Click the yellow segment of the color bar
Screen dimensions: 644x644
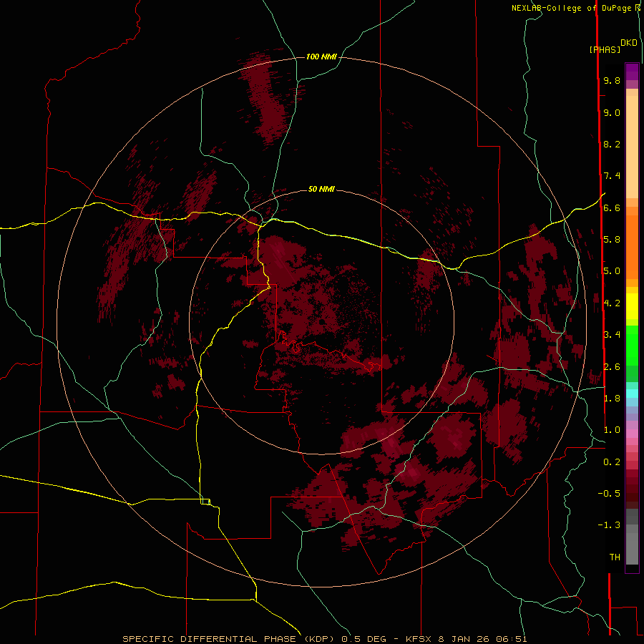click(632, 306)
